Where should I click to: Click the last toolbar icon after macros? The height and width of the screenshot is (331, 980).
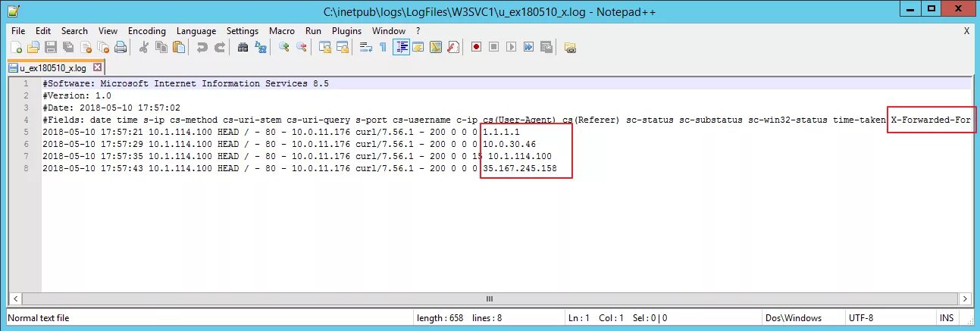pyautogui.click(x=570, y=47)
